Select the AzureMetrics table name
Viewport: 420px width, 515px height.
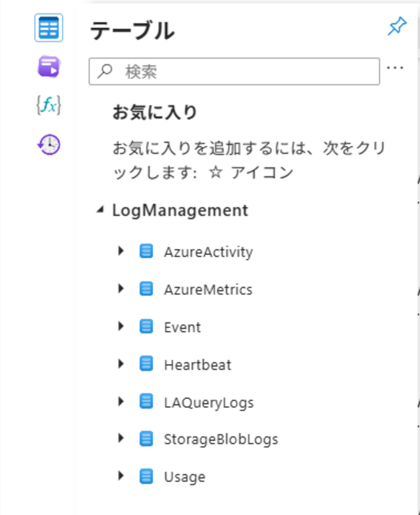tap(208, 290)
